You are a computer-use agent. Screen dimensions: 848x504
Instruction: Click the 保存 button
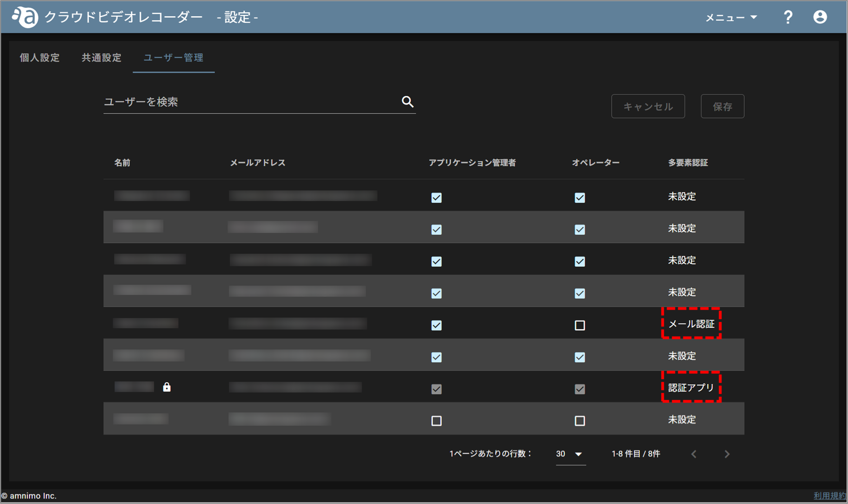tap(722, 106)
